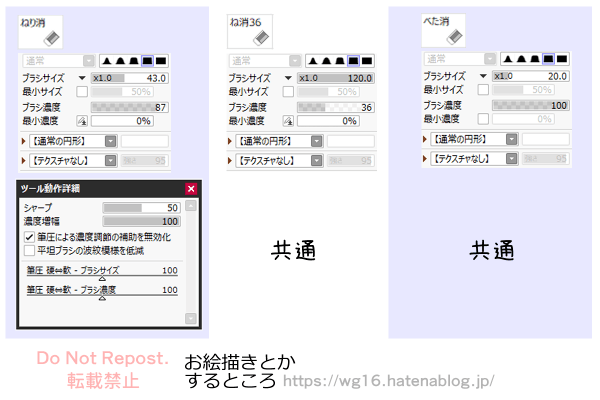Click 筆圧 硬⇔軟 - ブラシ濃度 slider
This screenshot has height=400, width=600.
coord(102,292)
